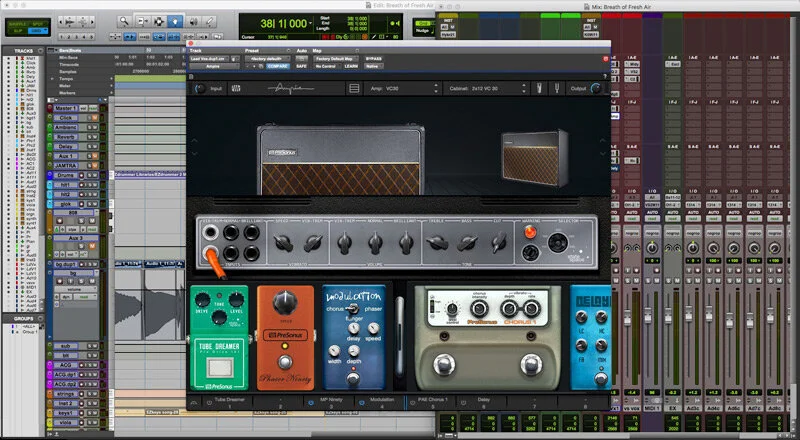The height and width of the screenshot is (440, 800).
Task: Toggle PAE Chorus 1 power in slot 5
Action: coord(413,403)
